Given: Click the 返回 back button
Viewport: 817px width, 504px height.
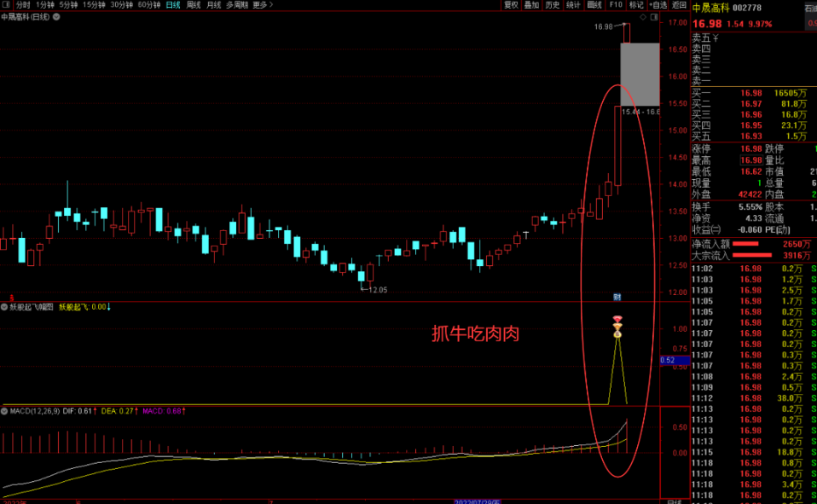Looking at the screenshot, I should pyautogui.click(x=679, y=5).
